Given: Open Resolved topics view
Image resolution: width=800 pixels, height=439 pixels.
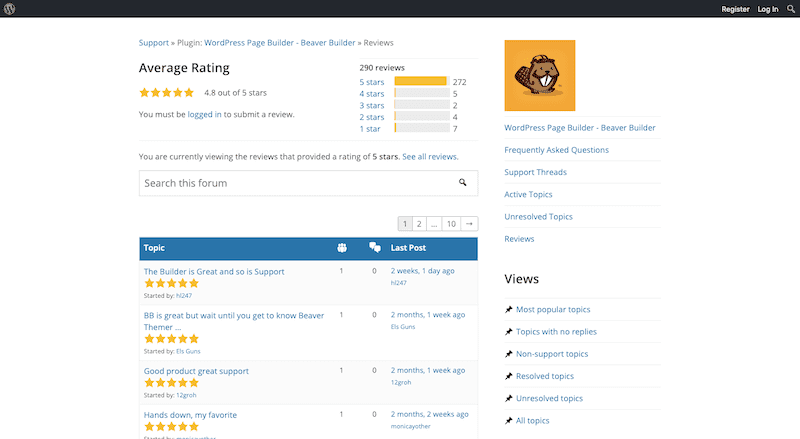Looking at the screenshot, I should click(x=545, y=376).
